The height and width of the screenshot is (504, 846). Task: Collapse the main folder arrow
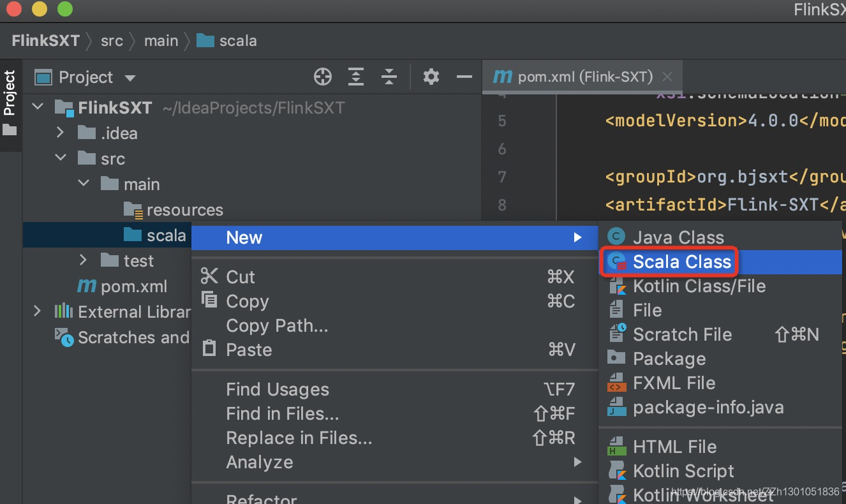(84, 184)
